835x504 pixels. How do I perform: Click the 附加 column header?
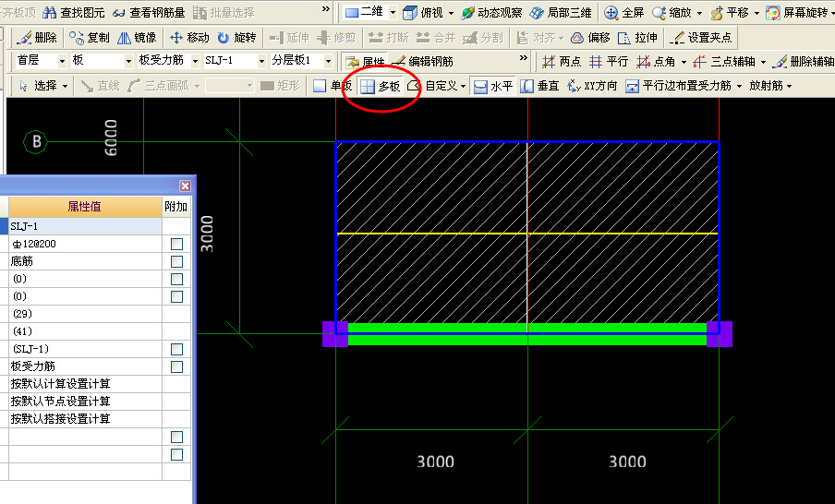(175, 207)
